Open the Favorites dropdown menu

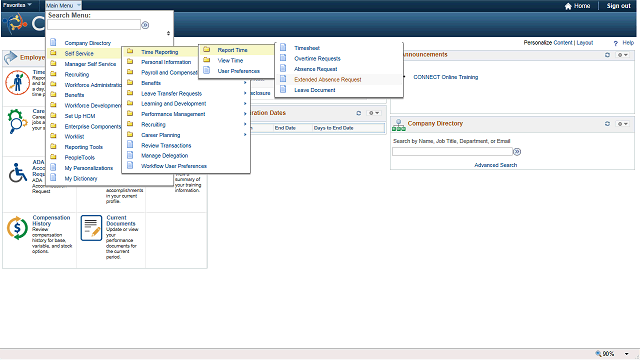click(x=17, y=5)
